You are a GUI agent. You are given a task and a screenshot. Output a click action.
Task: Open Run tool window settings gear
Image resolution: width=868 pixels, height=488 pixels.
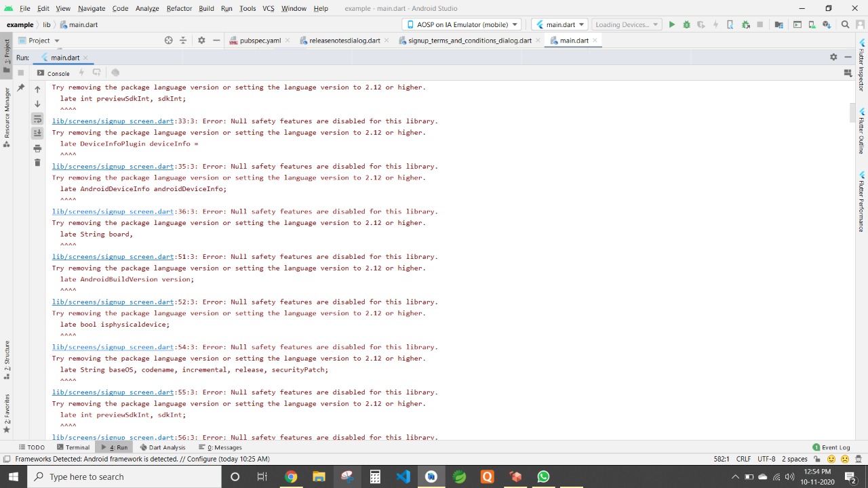click(833, 57)
